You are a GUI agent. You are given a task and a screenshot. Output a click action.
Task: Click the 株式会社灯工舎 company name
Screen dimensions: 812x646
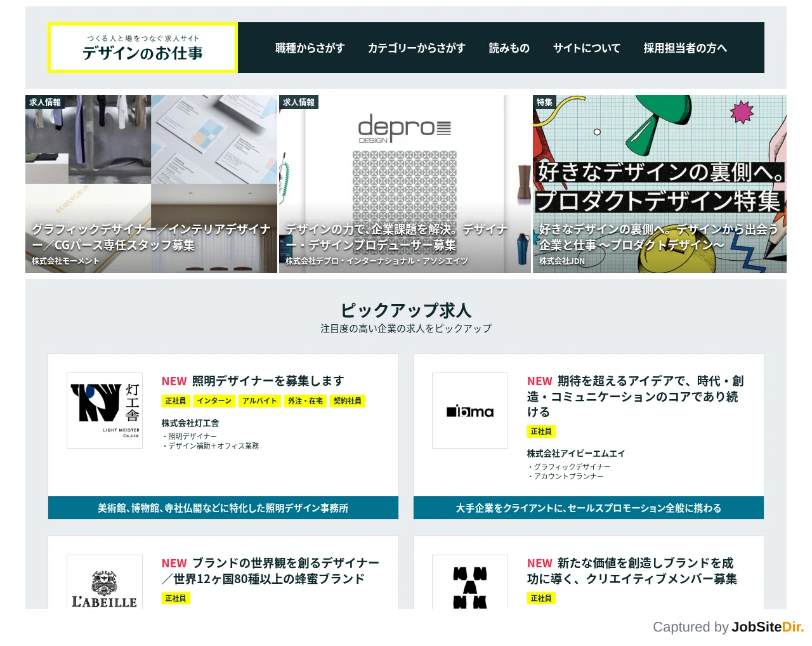pos(190,423)
